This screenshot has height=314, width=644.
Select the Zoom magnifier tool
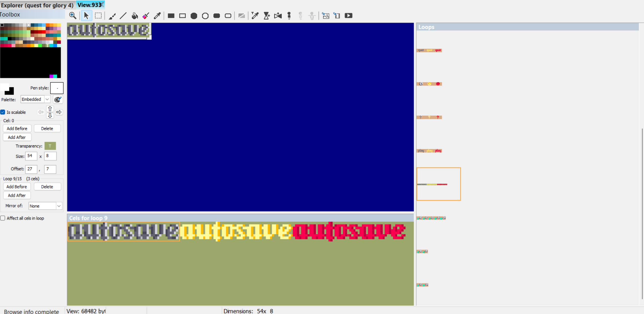click(73, 16)
